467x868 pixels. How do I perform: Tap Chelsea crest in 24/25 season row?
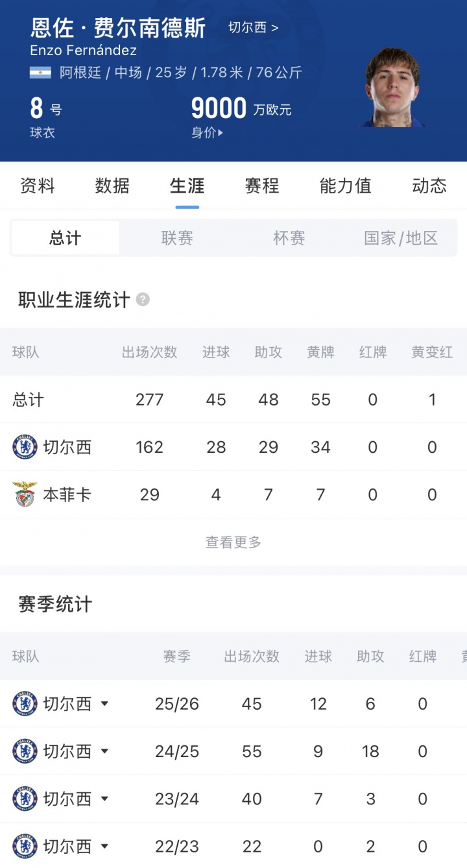click(25, 751)
